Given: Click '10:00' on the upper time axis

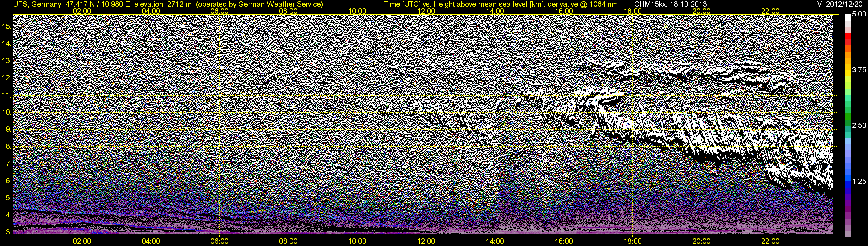Looking at the screenshot, I should (x=357, y=11).
